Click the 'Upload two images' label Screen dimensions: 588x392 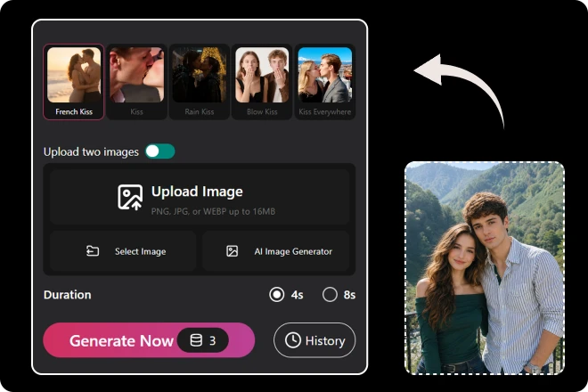[91, 152]
